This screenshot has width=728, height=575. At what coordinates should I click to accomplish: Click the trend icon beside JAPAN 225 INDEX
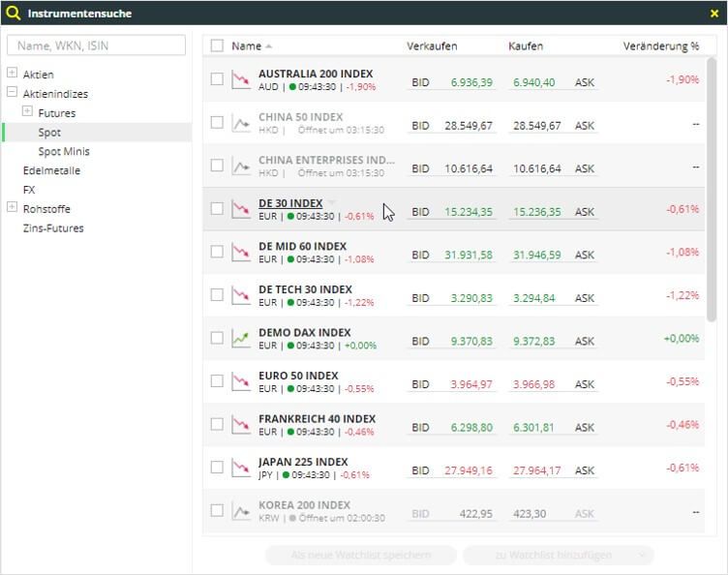tap(241, 468)
